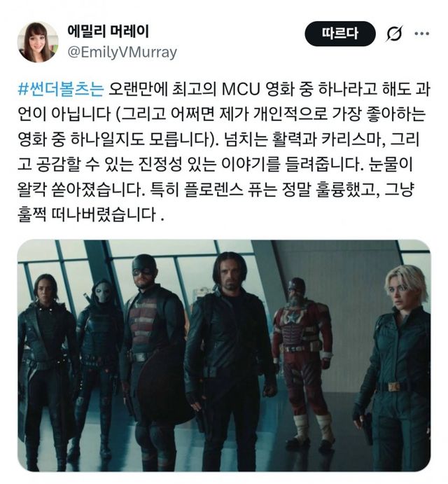The image size is (448, 484).
Task: Click the 따르다 follow button
Action: pos(340,34)
